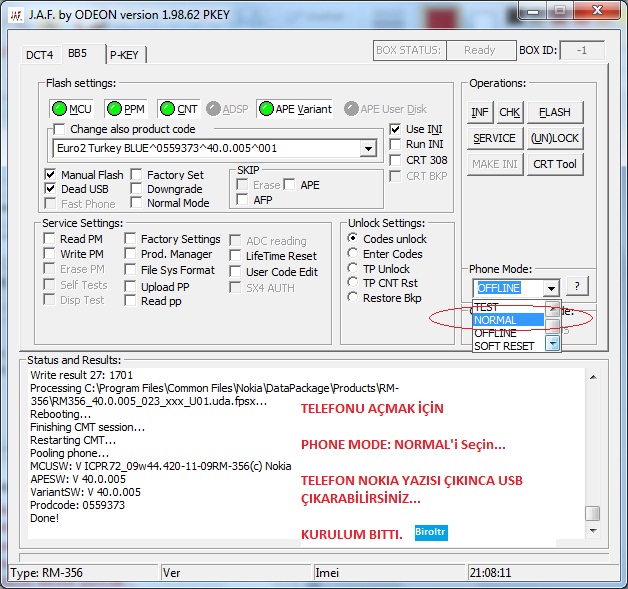Select Codes unlock radio button

(x=352, y=238)
